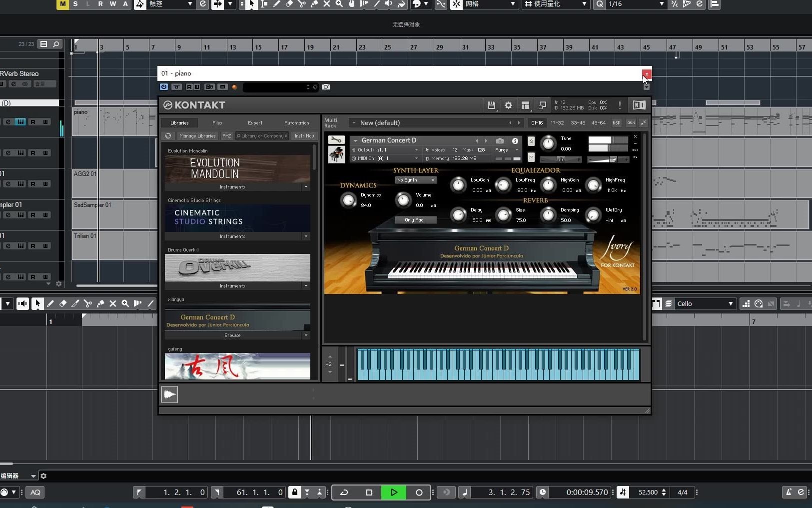Select the 17-32 rack page tab
Image resolution: width=812 pixels, height=508 pixels.
[x=557, y=123]
